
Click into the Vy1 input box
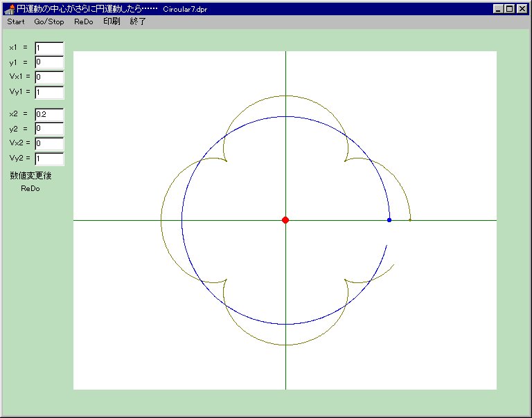click(x=49, y=93)
